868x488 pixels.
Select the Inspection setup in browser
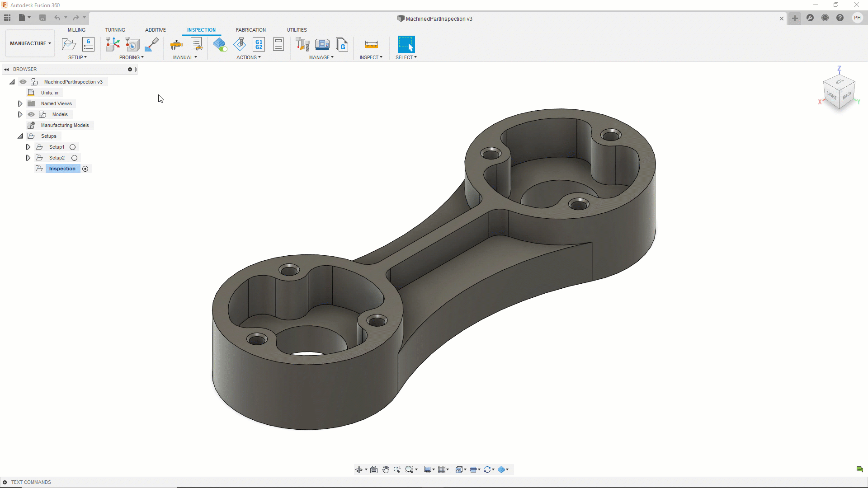coord(62,169)
